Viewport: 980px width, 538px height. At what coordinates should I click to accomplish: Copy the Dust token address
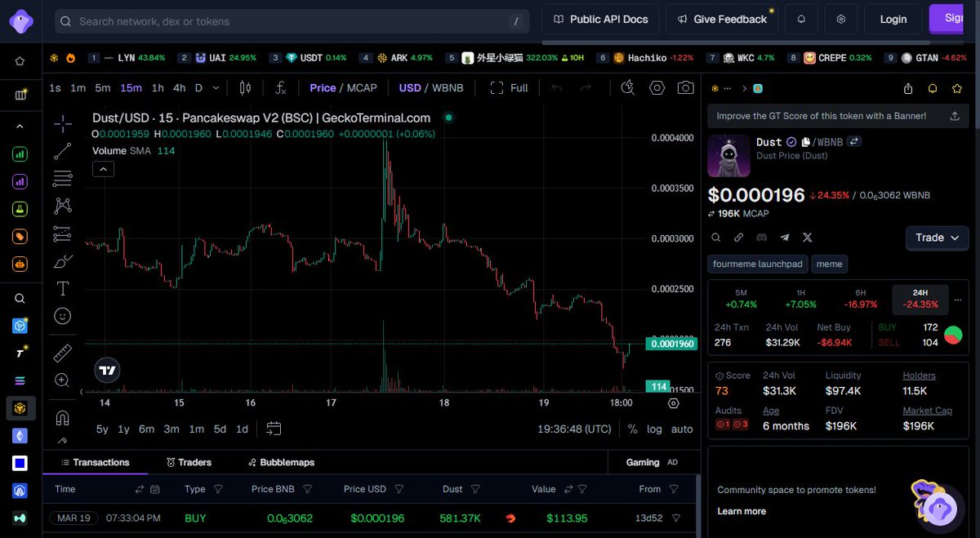[x=806, y=142]
